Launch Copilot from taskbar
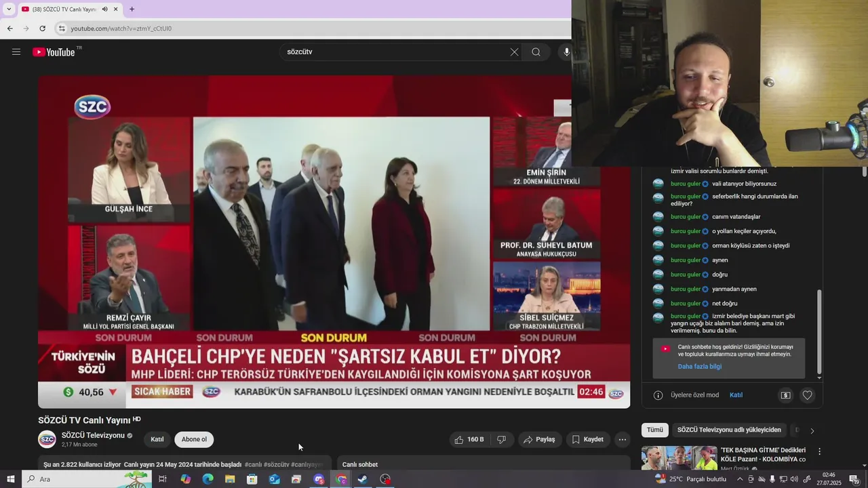This screenshot has width=868, height=488. [x=185, y=479]
